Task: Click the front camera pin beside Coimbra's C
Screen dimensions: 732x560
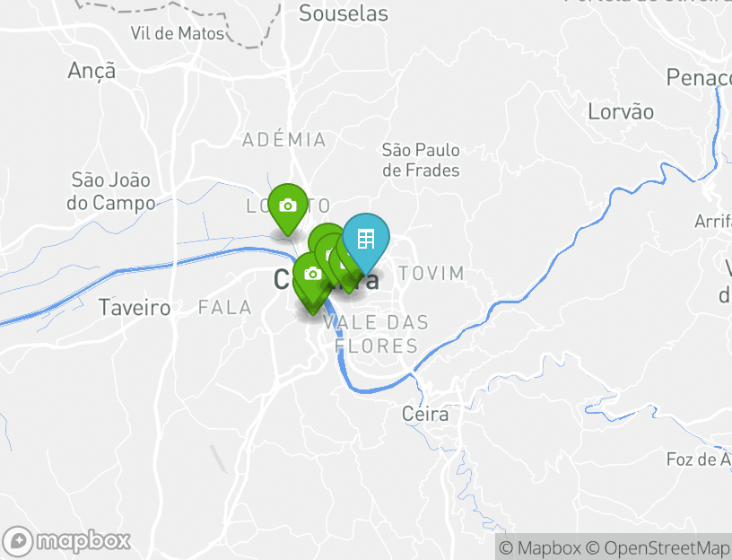Action: [312, 276]
